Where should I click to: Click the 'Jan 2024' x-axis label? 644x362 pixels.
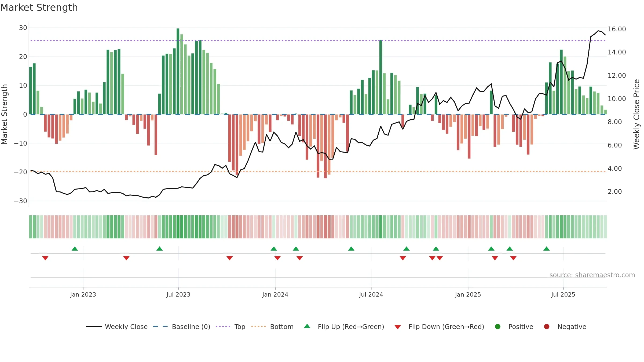click(275, 294)
